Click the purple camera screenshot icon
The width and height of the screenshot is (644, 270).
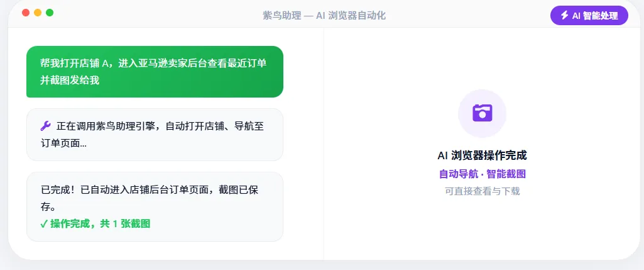pyautogui.click(x=482, y=113)
